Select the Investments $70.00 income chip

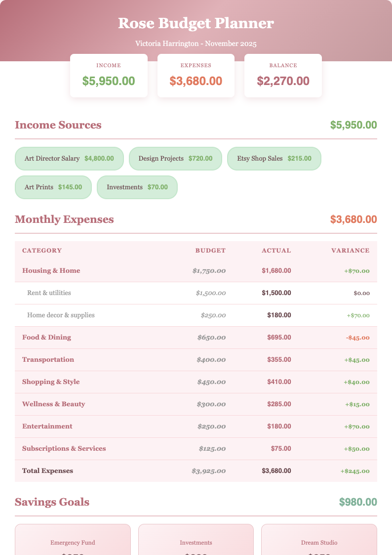coord(137,187)
